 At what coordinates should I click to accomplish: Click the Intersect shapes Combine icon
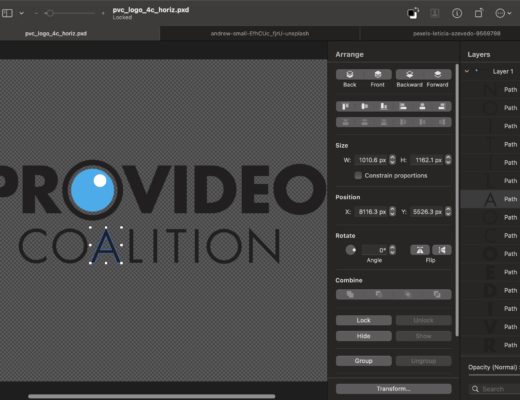point(408,294)
